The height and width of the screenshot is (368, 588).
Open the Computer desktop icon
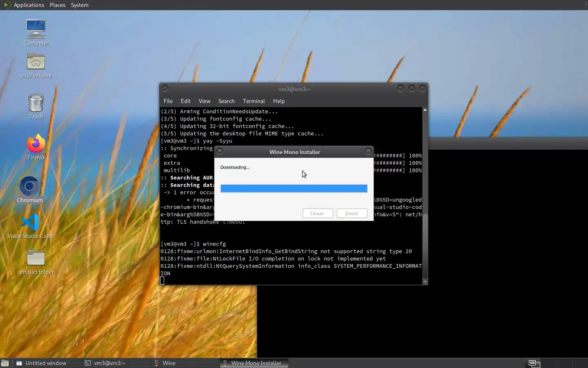(36, 33)
